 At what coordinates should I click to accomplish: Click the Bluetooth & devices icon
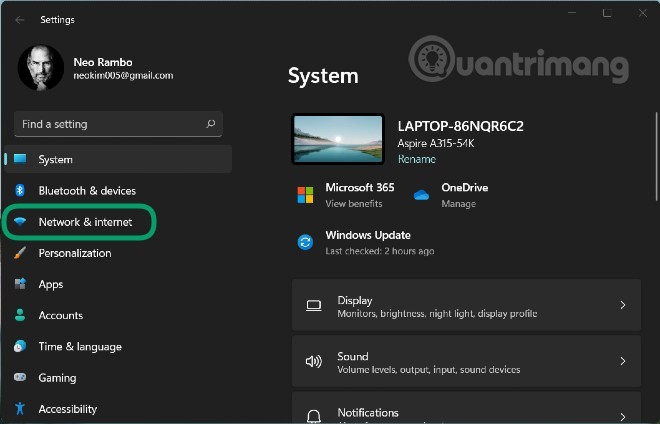19,191
